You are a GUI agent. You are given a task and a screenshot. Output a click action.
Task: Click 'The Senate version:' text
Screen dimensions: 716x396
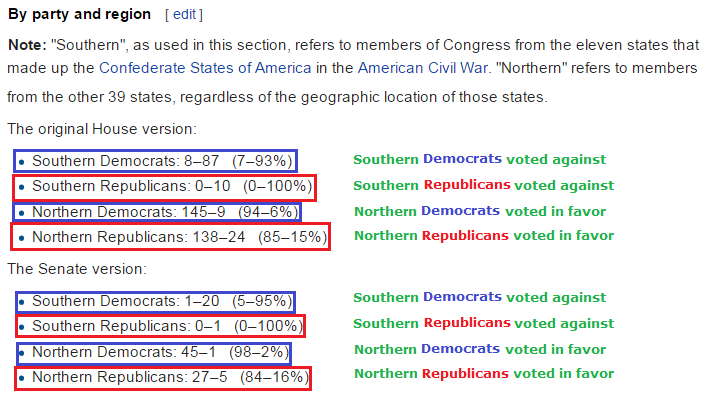coord(77,269)
